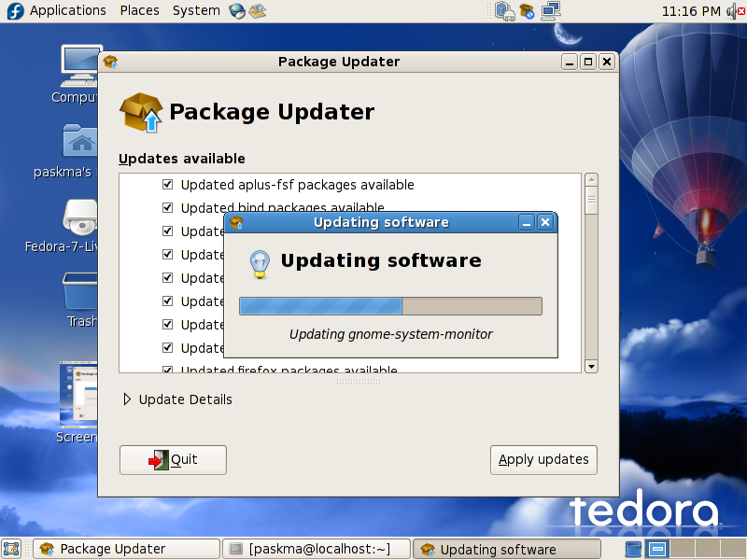747x560 pixels.
Task: Click the 11:16 PM clock
Action: click(691, 11)
